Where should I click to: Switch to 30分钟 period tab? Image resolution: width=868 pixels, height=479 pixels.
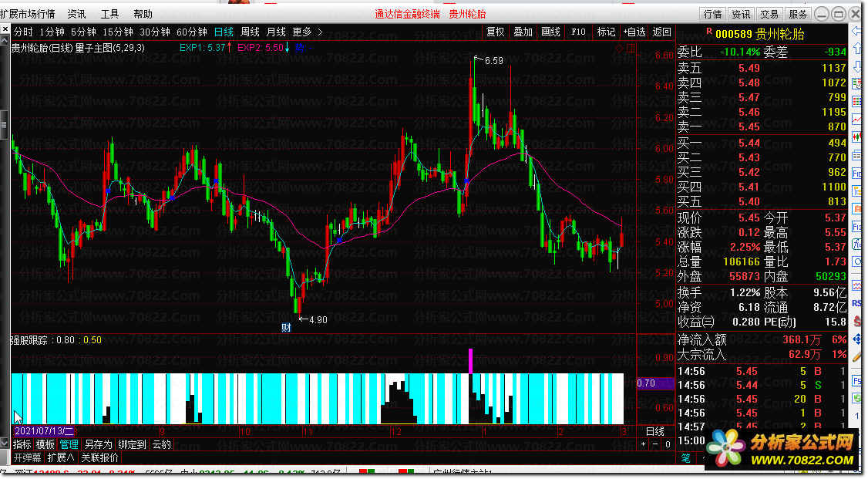154,32
